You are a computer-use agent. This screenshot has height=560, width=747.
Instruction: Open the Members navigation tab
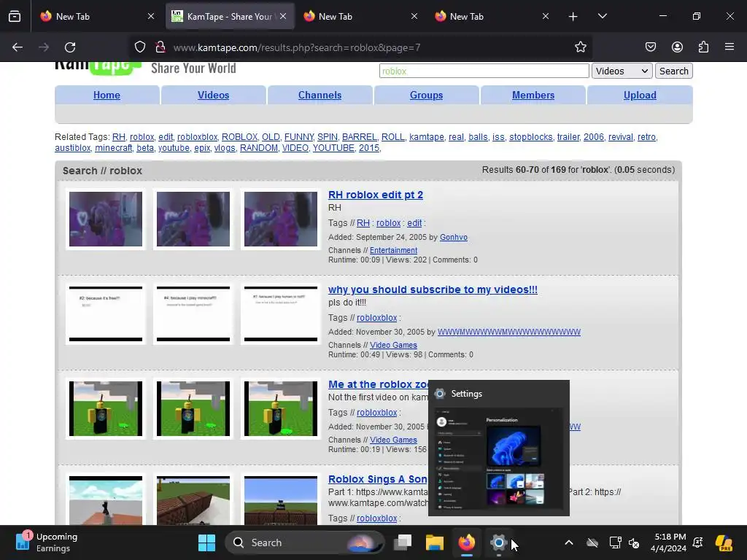[x=533, y=96]
